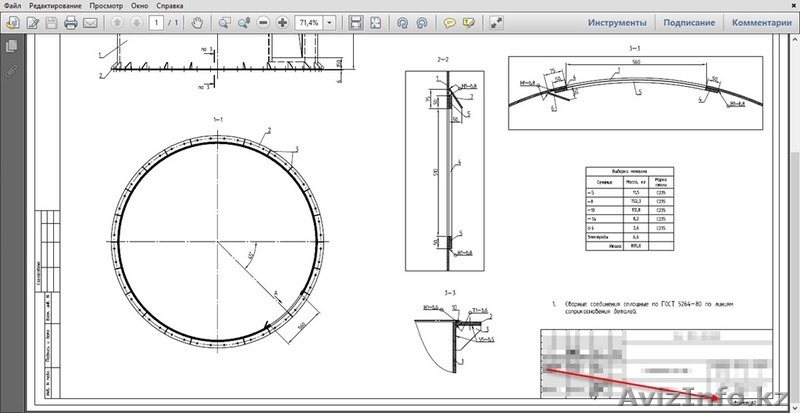800x413 pixels.
Task: Open the Справка menu
Action: click(x=170, y=5)
